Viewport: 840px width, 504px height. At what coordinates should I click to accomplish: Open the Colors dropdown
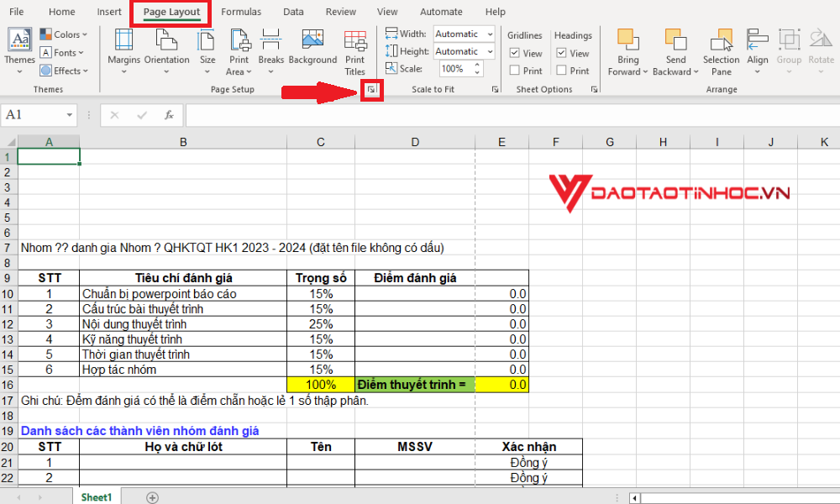(x=65, y=34)
